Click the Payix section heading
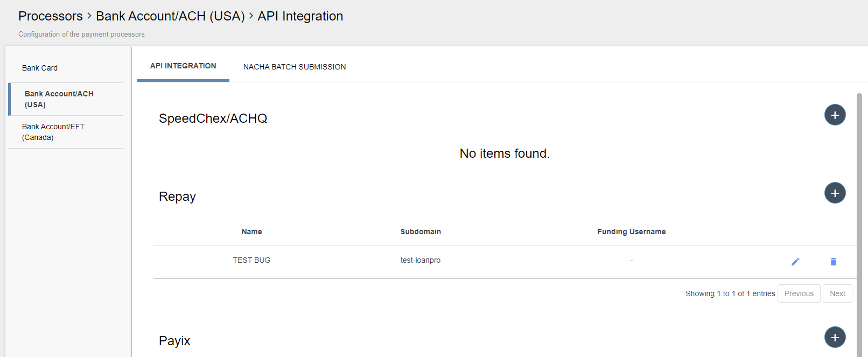Image resolution: width=868 pixels, height=357 pixels. 174,341
